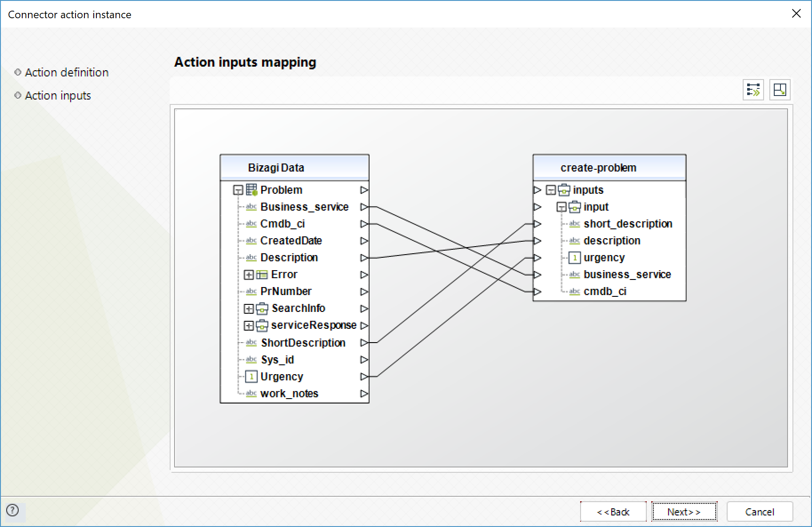Select the work_notes attribute
Image resolution: width=812 pixels, height=527 pixels.
[289, 394]
